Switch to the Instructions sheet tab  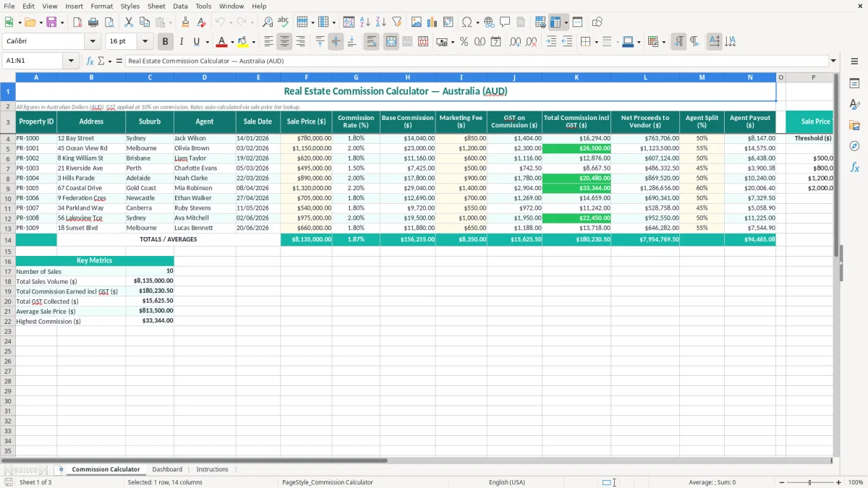point(212,469)
